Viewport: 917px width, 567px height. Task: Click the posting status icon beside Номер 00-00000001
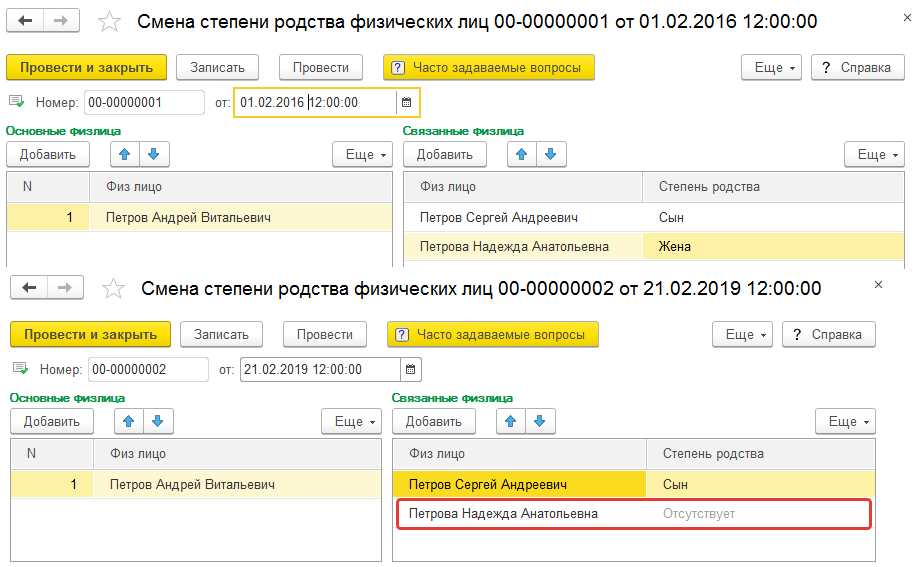(x=17, y=101)
